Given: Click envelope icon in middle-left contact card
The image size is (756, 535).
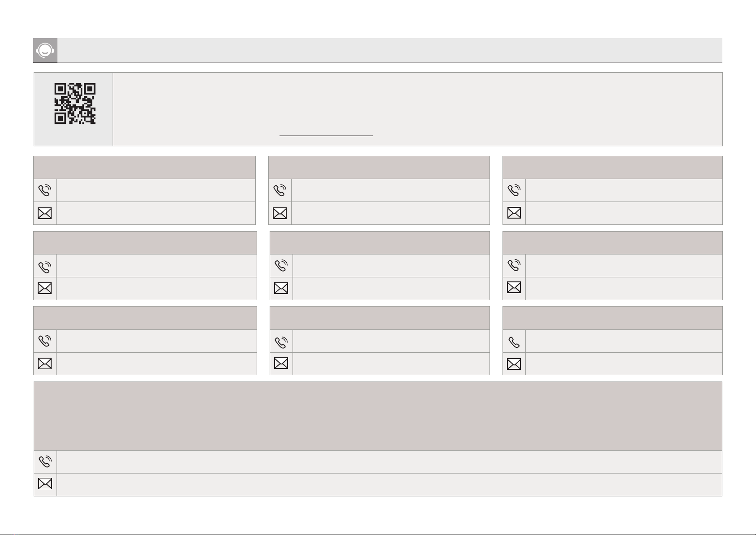Looking at the screenshot, I should point(45,288).
